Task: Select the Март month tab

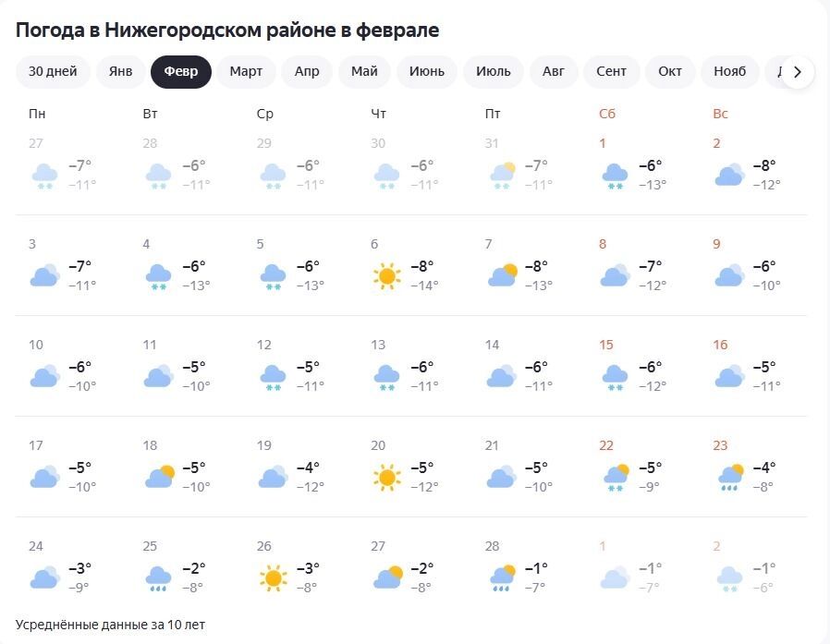Action: pos(246,72)
